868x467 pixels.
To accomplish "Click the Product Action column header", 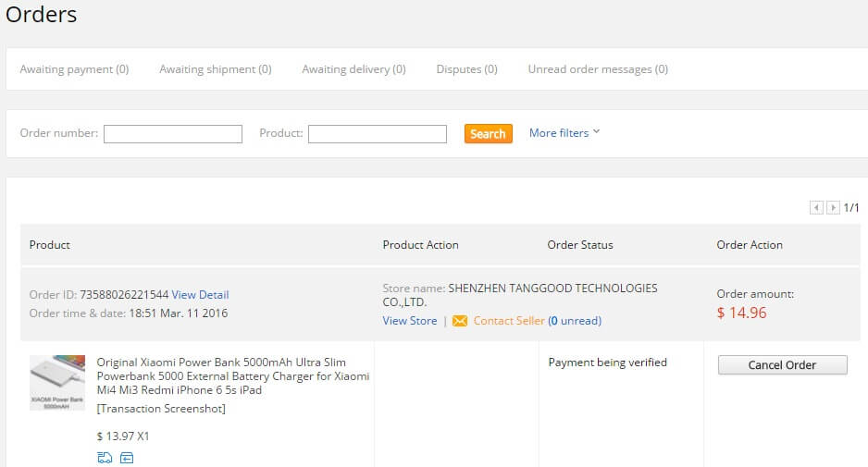I will click(421, 244).
